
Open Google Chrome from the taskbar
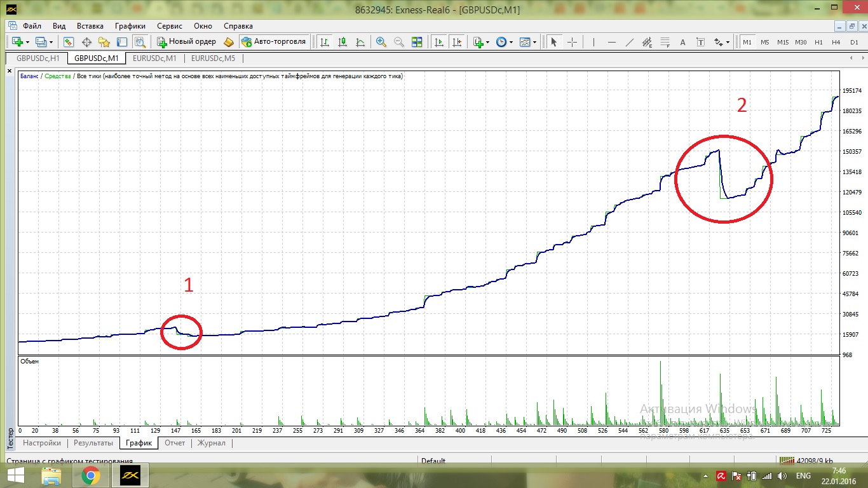point(90,475)
